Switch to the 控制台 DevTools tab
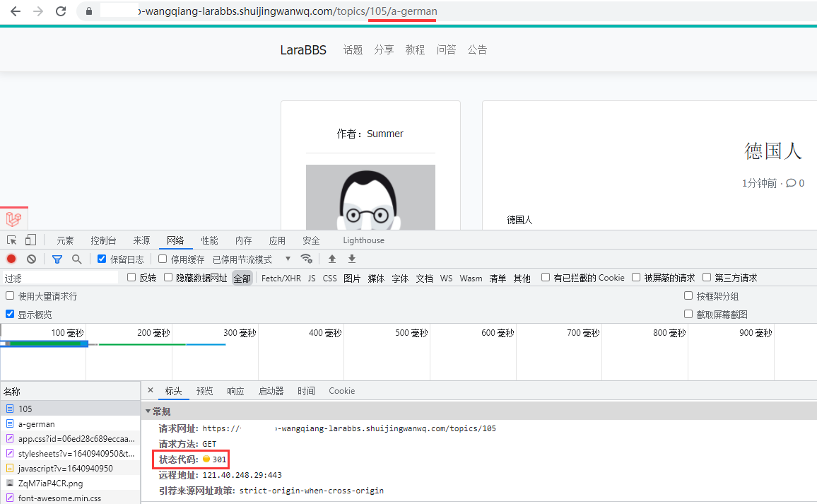817x504 pixels. (103, 240)
